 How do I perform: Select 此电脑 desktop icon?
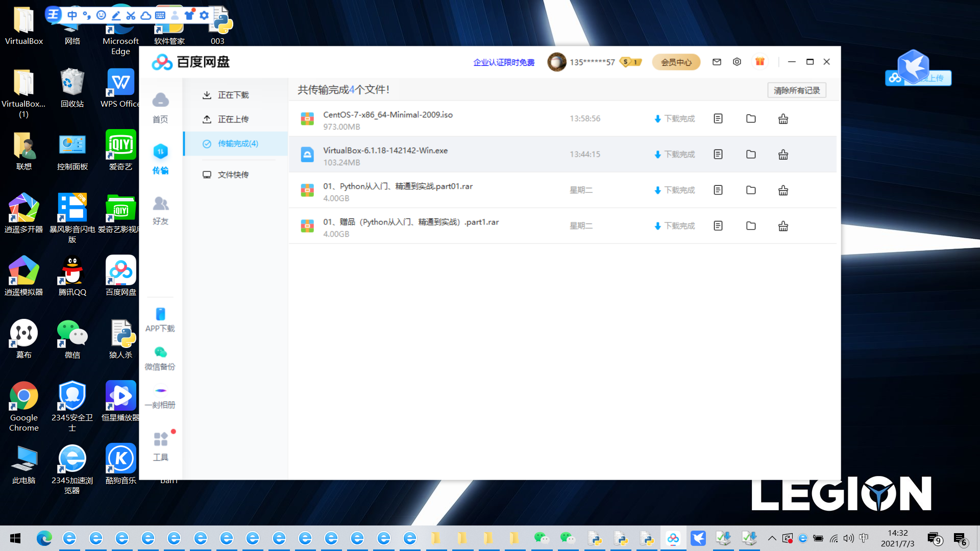pos(23,464)
